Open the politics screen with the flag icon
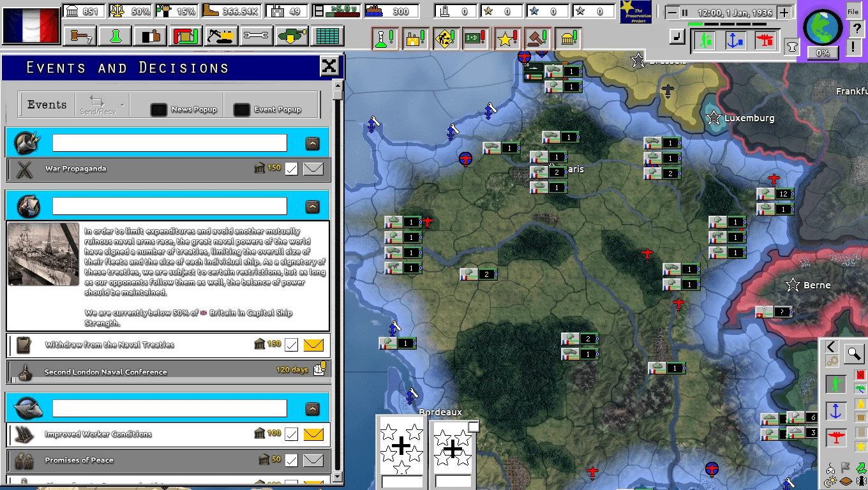Screen dimensions: 868x490 [x=150, y=36]
